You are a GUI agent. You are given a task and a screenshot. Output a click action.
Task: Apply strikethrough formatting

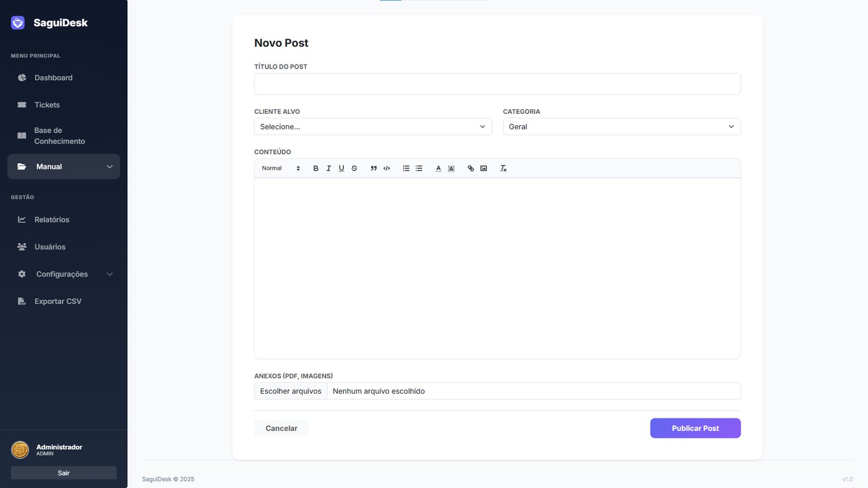[354, 169]
